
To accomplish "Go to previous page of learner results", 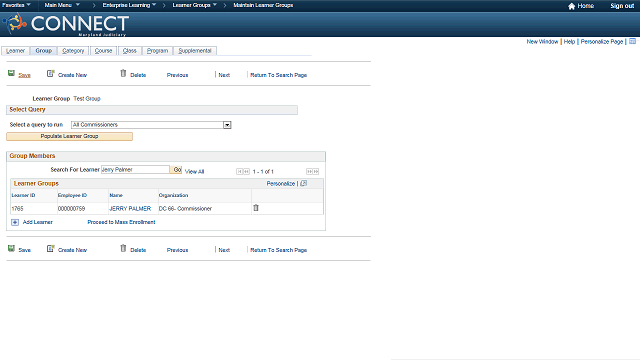I will pos(246,171).
